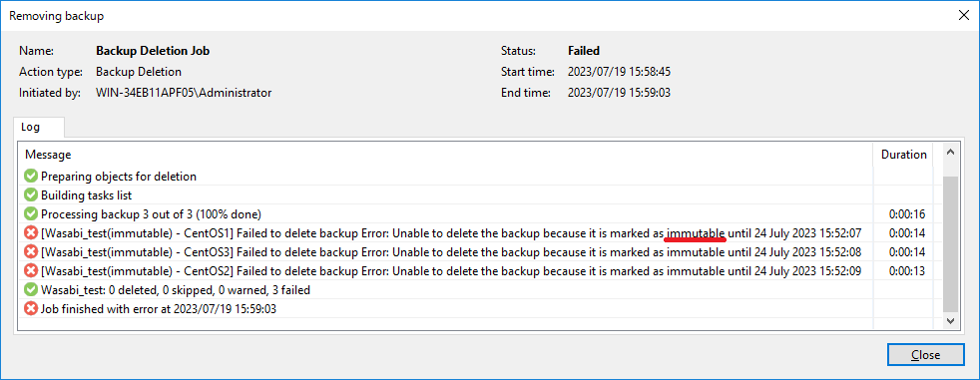980x380 pixels.
Task: Click the error icon beside Job finished with error
Action: coord(31,309)
